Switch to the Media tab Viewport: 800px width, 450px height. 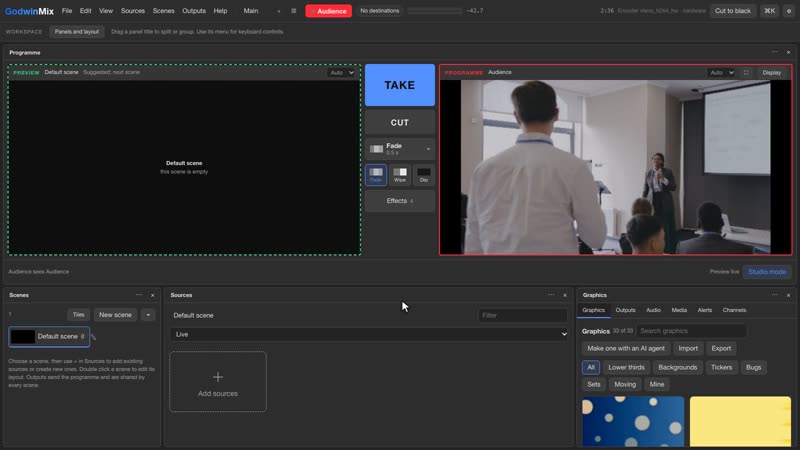[x=679, y=310]
